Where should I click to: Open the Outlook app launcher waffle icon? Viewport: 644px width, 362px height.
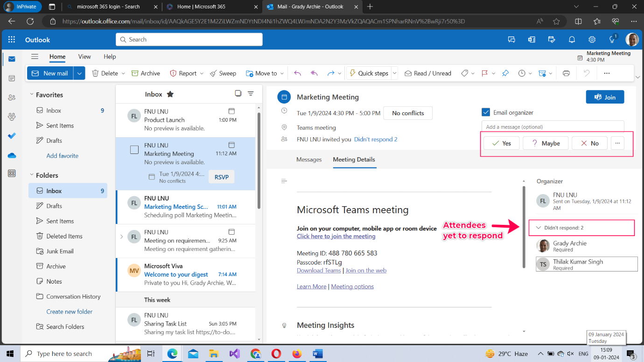[x=12, y=40]
